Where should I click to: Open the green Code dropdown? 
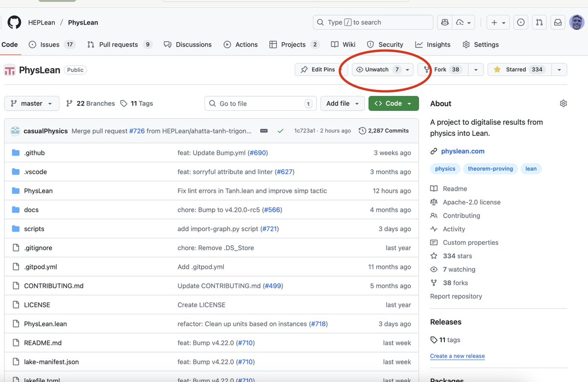pyautogui.click(x=393, y=103)
